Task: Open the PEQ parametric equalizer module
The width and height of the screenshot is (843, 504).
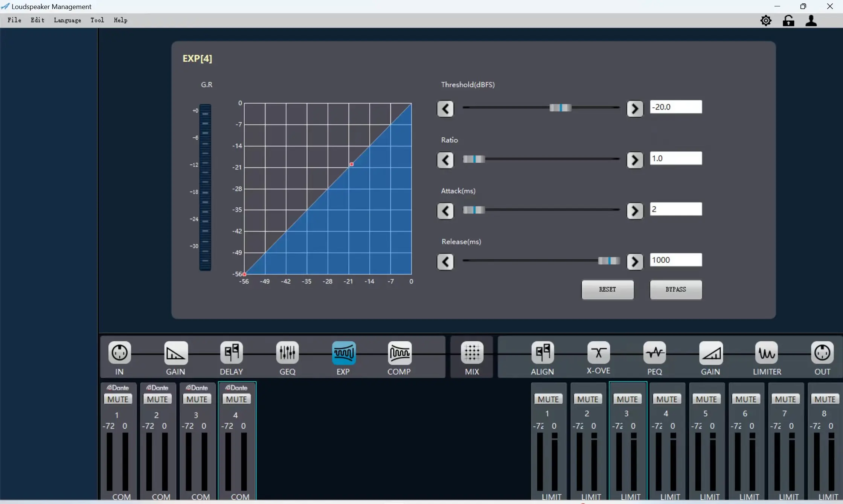Action: pos(655,353)
